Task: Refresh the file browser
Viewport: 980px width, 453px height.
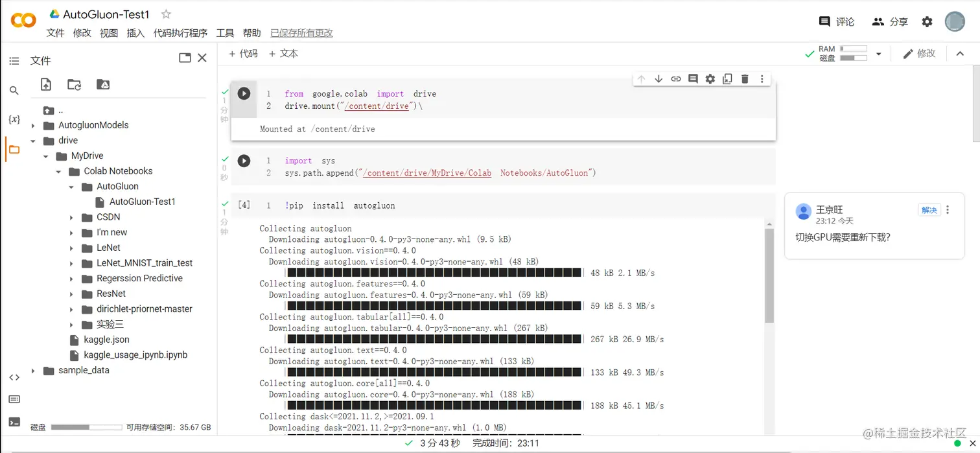Action: click(x=75, y=84)
